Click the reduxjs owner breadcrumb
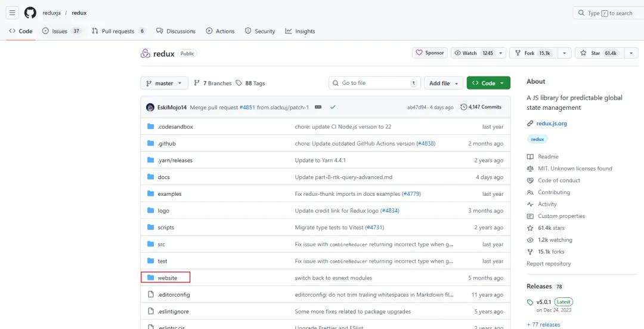Screen dimensions: 644x329 (52, 13)
